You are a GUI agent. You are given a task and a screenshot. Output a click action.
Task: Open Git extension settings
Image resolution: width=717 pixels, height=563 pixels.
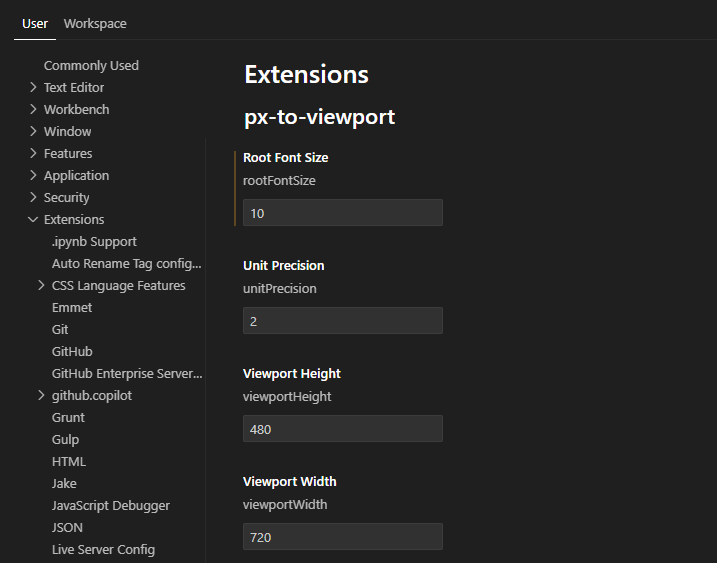[x=60, y=329]
